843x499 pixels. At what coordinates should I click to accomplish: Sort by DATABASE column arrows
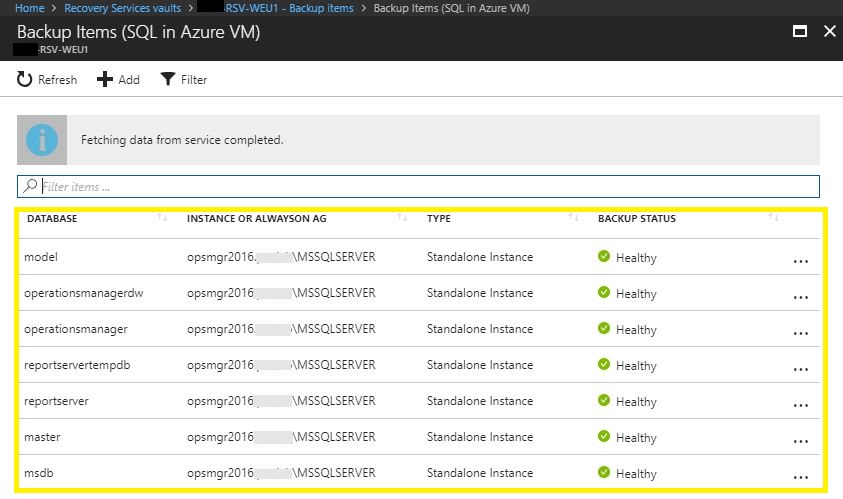(162, 217)
